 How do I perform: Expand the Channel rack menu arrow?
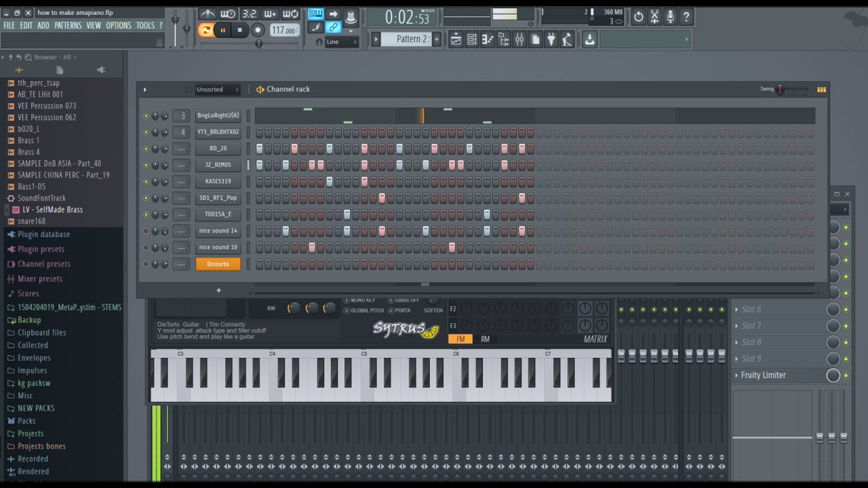point(144,89)
